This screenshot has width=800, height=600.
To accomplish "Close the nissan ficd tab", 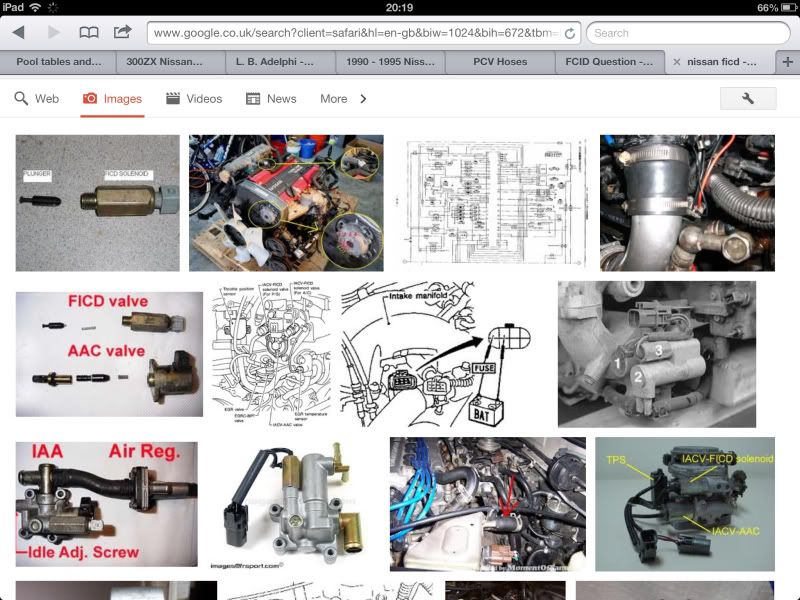I will pos(677,62).
